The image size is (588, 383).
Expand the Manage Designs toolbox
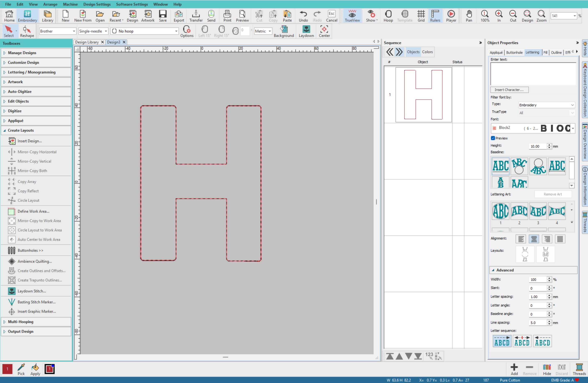pos(36,53)
